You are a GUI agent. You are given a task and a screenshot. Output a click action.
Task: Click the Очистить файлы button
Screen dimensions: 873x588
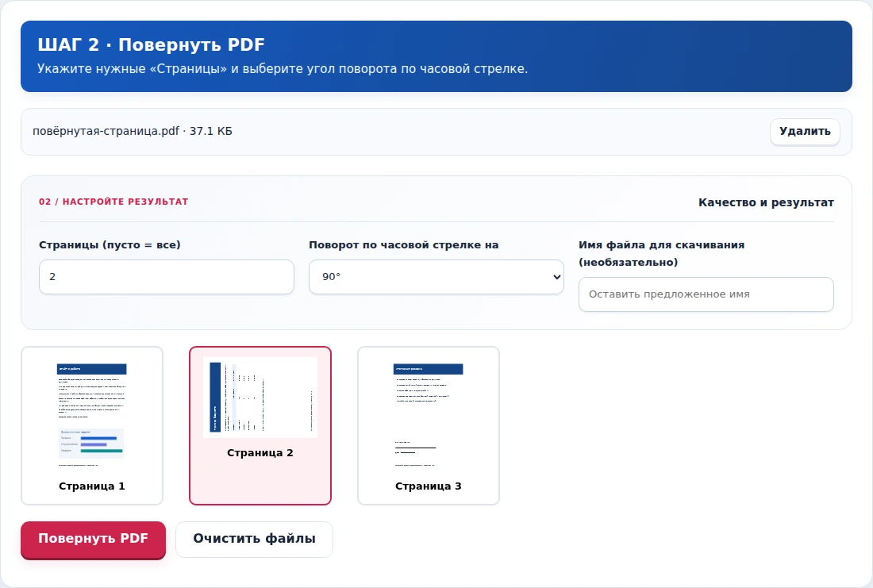pyautogui.click(x=255, y=539)
